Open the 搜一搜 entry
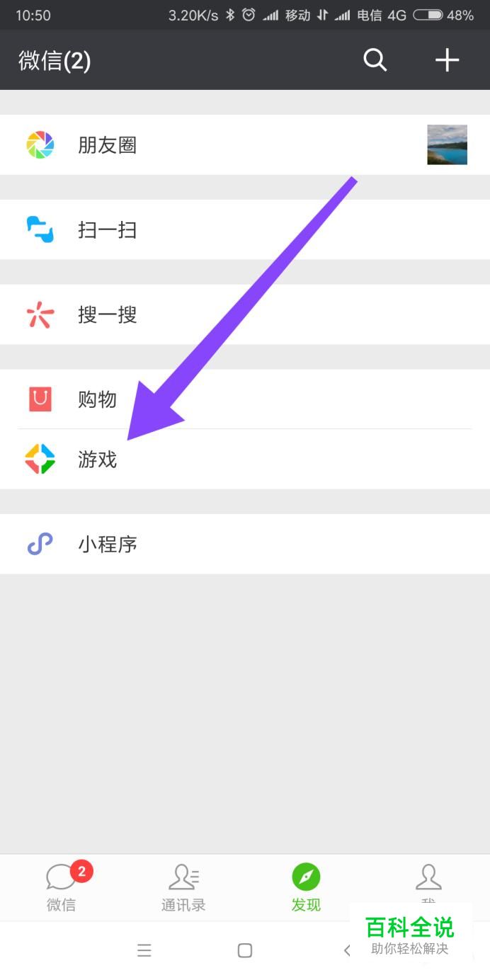This screenshot has width=490, height=980. 245,314
